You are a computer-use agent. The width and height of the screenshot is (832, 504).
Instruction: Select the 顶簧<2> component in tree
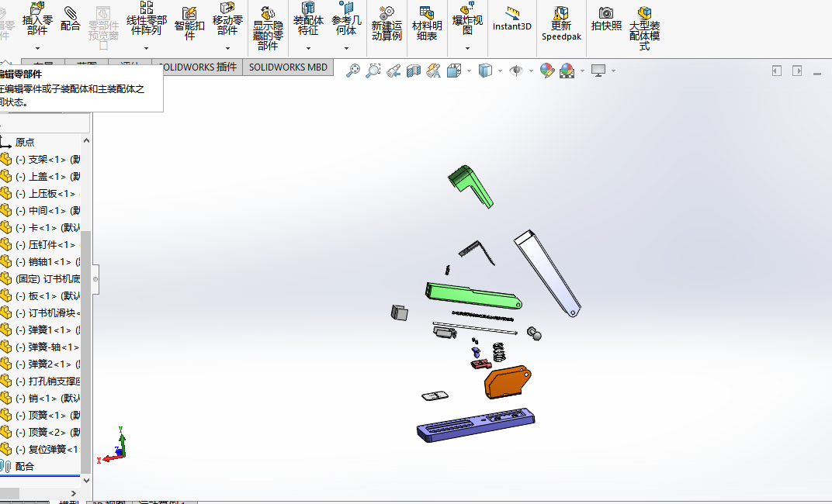40,432
